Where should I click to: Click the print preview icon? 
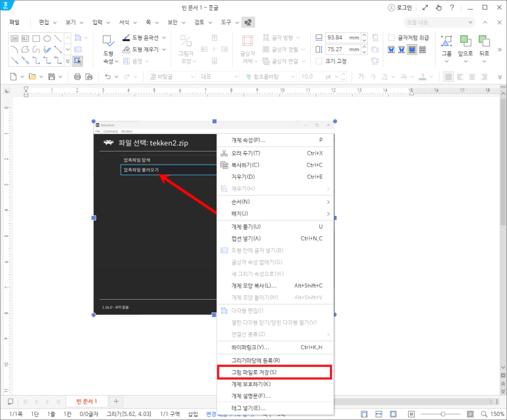click(89, 77)
